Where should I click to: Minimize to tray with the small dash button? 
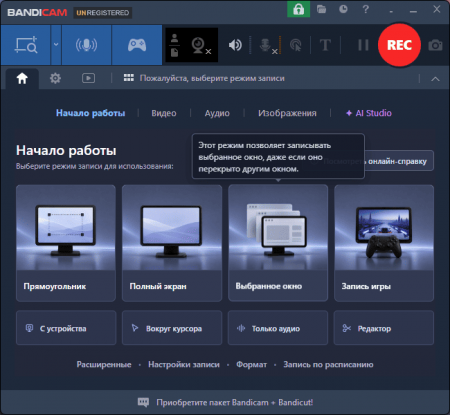point(391,11)
